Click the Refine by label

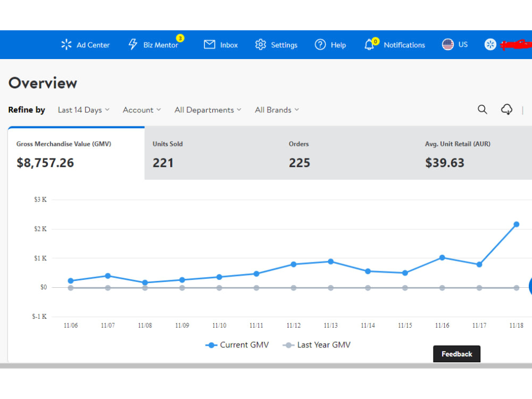coord(27,110)
